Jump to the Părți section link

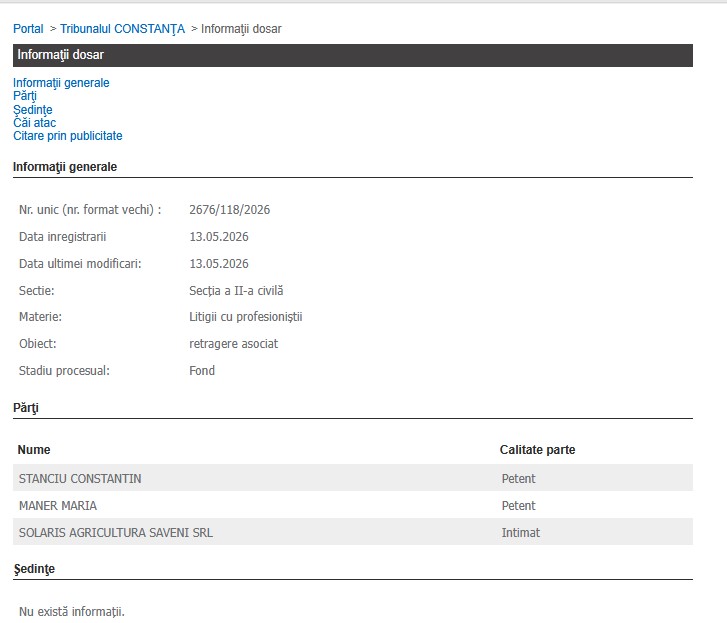coord(25,96)
